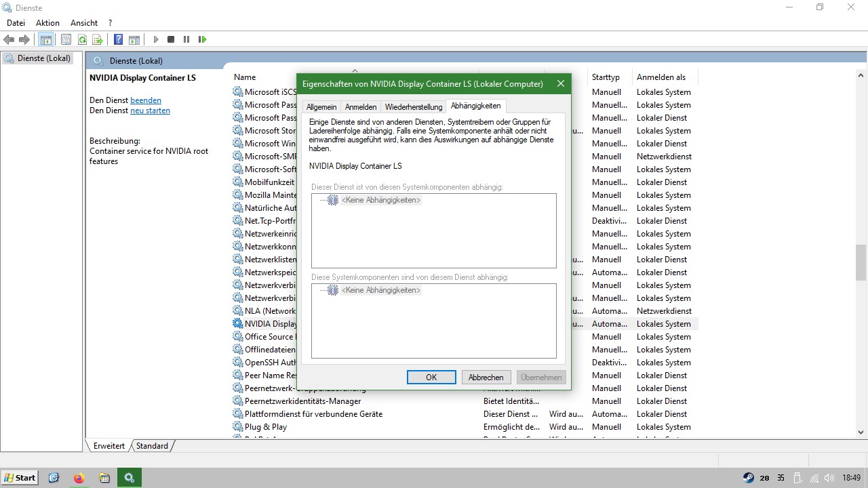Switch to the Anmelden tab
The height and width of the screenshot is (488, 868).
361,107
